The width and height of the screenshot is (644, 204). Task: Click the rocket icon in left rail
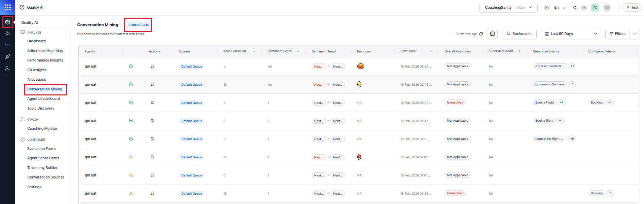coord(7,57)
